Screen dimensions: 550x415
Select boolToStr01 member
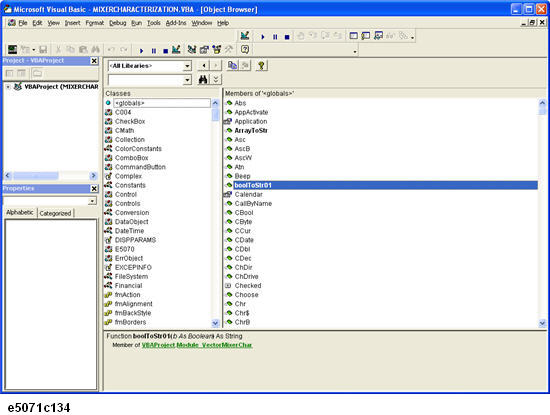pos(385,185)
